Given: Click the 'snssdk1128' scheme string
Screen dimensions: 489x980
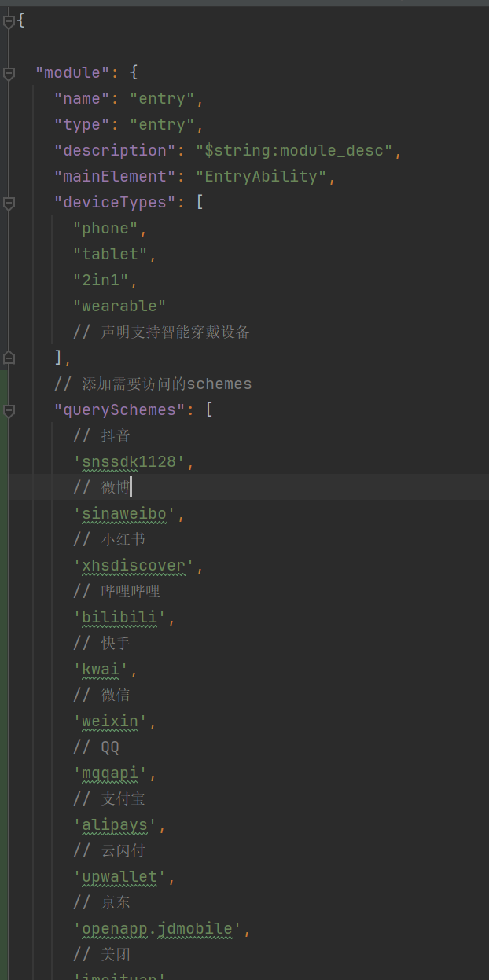Looking at the screenshot, I should 129,462.
